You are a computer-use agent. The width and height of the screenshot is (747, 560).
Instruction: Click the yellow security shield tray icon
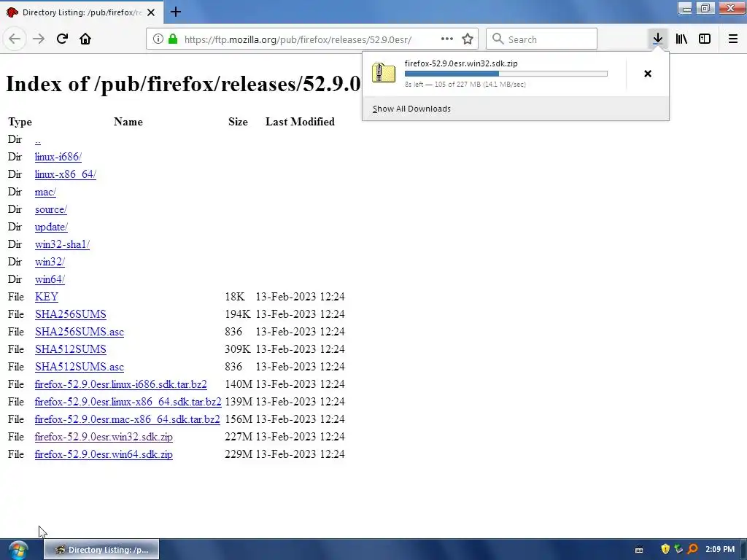coord(665,550)
